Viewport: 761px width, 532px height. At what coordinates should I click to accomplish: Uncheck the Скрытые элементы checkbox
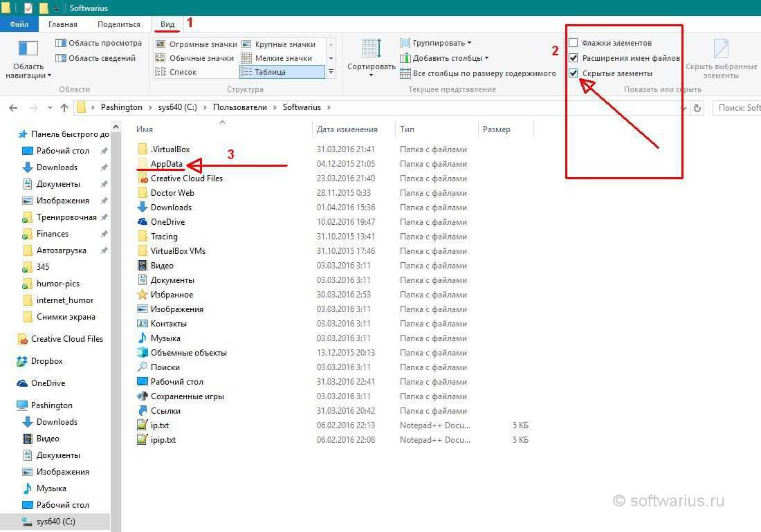pyautogui.click(x=573, y=73)
